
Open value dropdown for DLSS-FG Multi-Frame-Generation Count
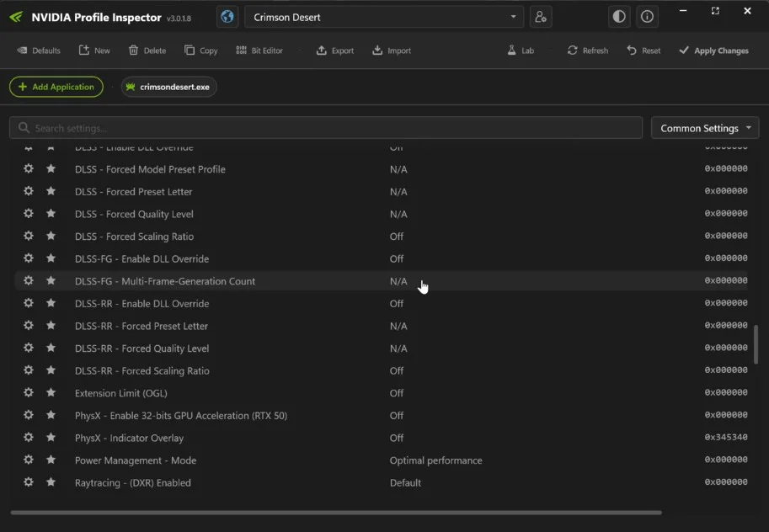click(398, 281)
